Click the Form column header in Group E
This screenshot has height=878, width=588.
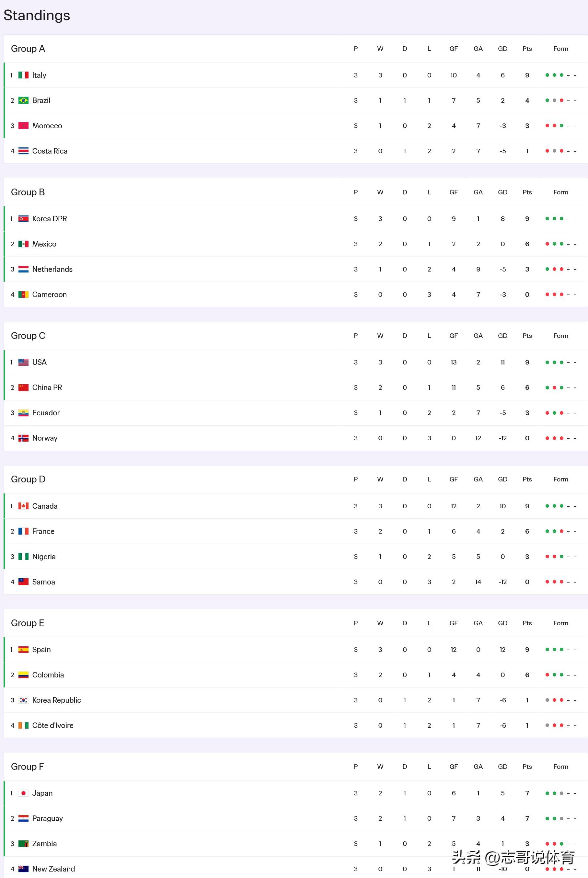click(x=561, y=623)
